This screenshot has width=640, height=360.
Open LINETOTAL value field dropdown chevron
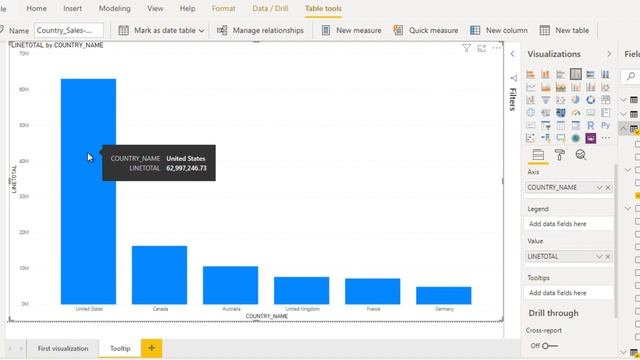point(599,256)
